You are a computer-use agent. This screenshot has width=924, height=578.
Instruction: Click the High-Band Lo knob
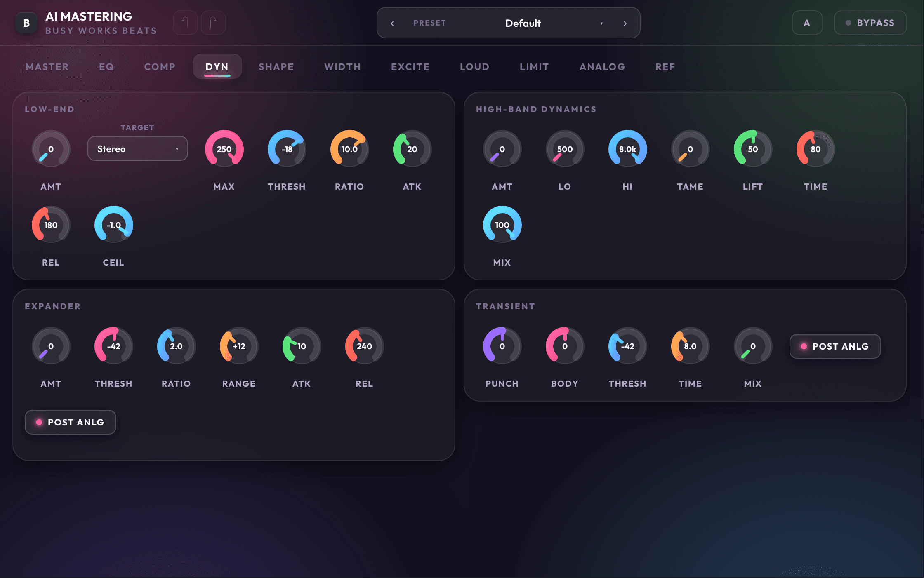tap(565, 149)
